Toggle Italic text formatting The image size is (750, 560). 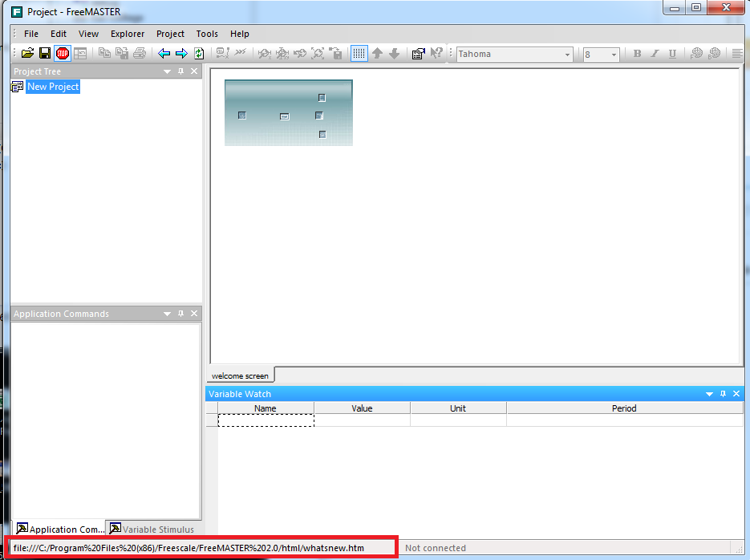655,54
